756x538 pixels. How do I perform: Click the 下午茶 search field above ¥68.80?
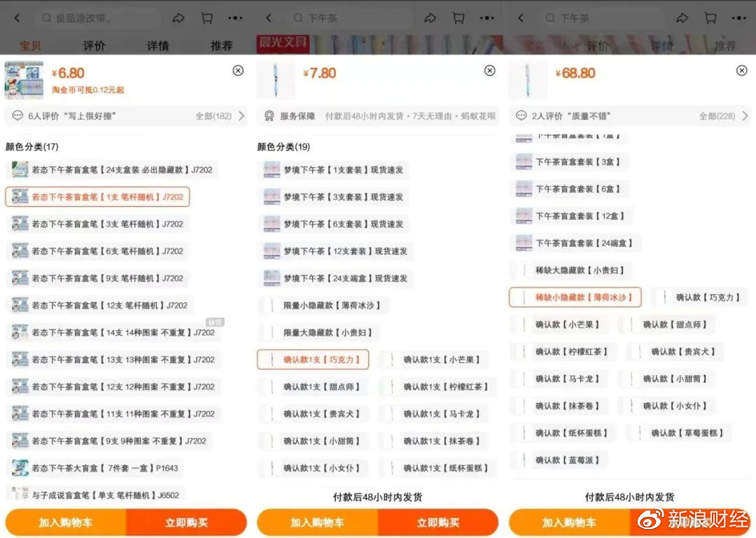[603, 18]
